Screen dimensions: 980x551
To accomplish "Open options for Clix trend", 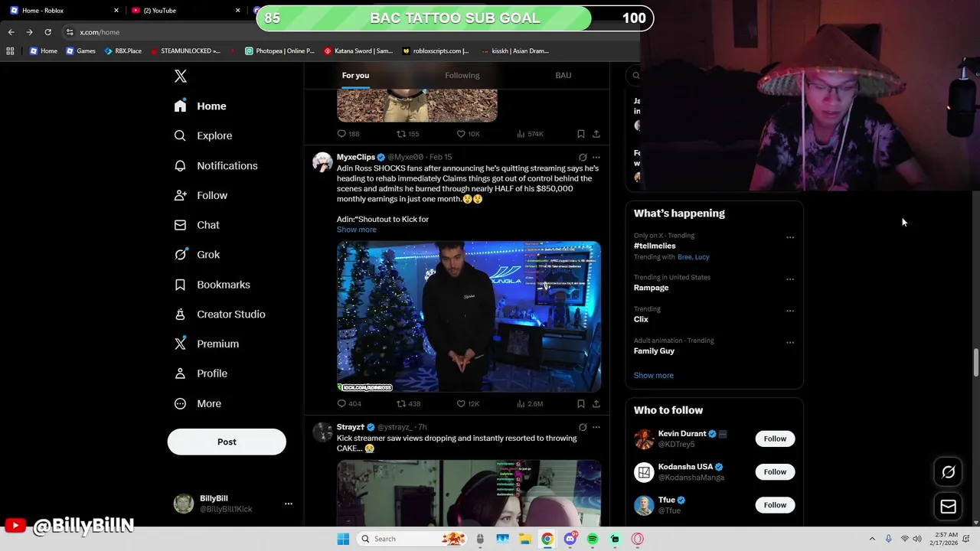I will tap(790, 311).
